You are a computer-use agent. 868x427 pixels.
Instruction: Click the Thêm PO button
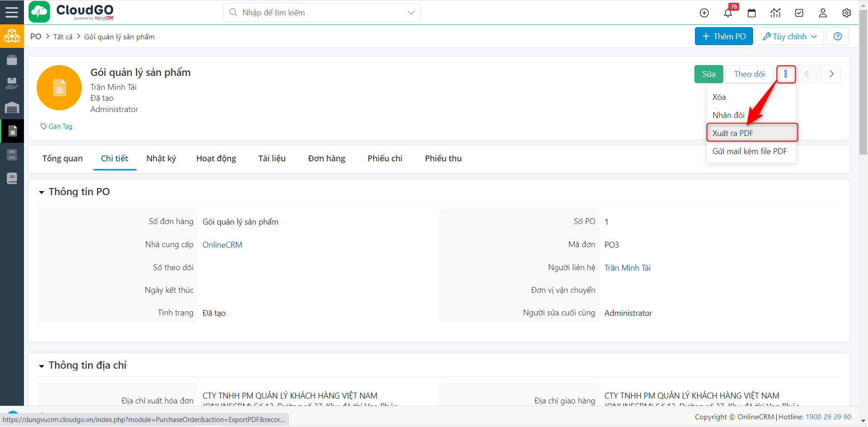(724, 37)
